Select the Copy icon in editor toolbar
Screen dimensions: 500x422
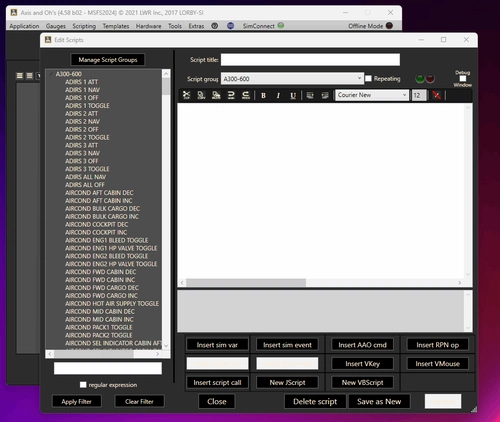pyautogui.click(x=201, y=95)
